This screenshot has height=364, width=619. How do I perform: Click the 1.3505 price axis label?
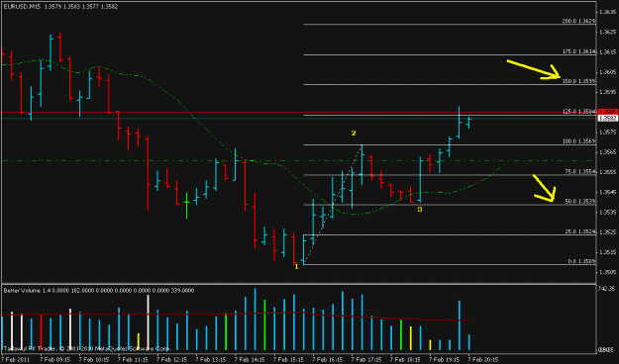click(607, 272)
